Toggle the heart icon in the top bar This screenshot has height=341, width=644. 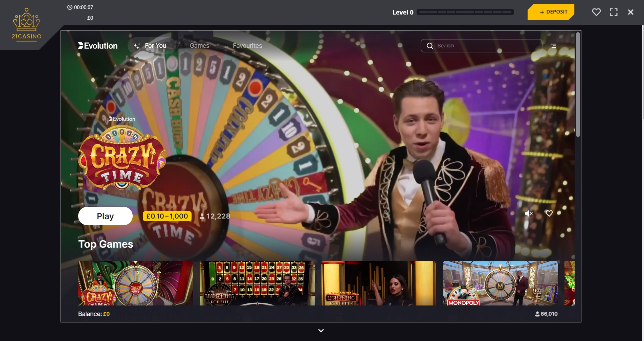(596, 12)
